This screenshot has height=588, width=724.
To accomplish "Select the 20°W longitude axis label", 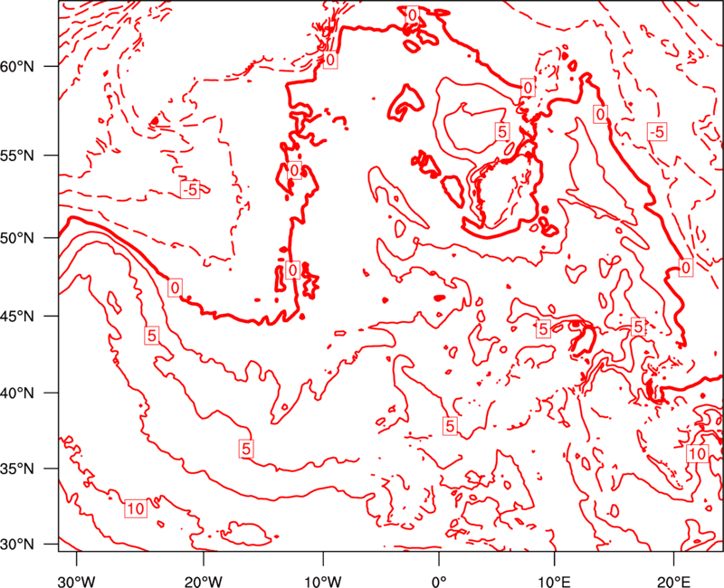I will 204,582.
